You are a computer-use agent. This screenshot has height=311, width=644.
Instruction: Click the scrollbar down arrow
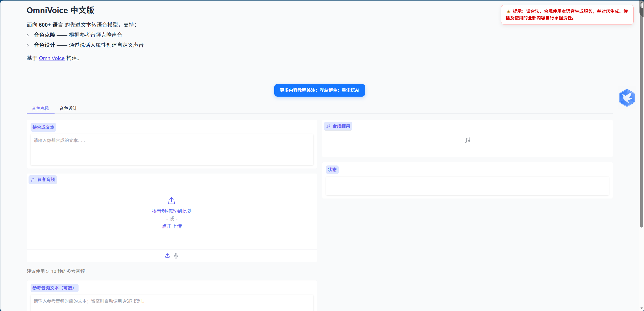(x=642, y=308)
